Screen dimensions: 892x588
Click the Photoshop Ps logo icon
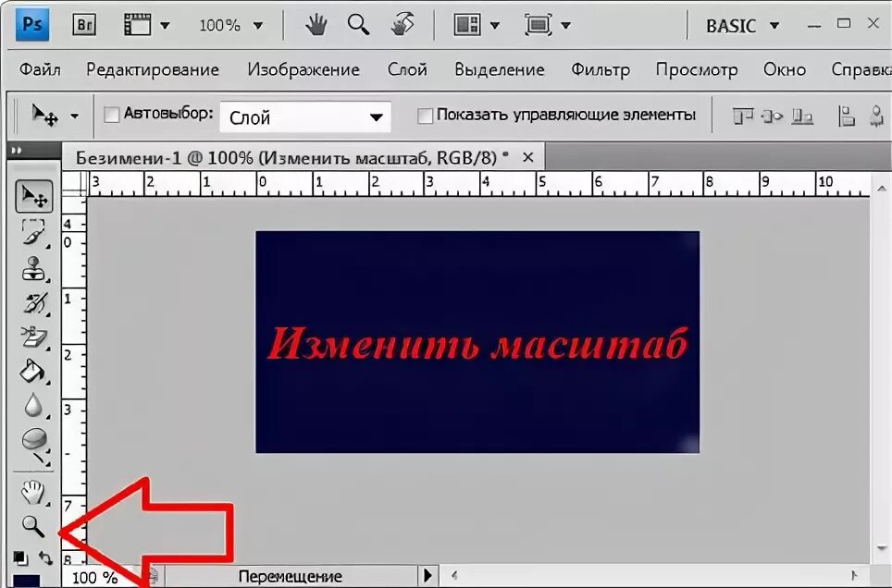(31, 24)
